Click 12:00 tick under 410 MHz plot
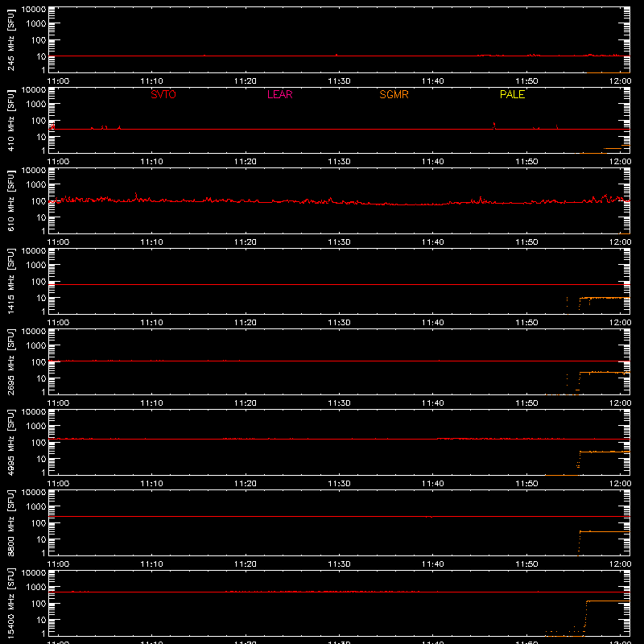644x644 pixels. 620,162
